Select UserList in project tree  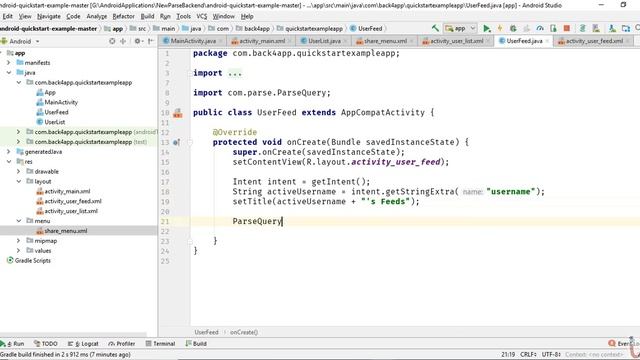(x=51, y=122)
